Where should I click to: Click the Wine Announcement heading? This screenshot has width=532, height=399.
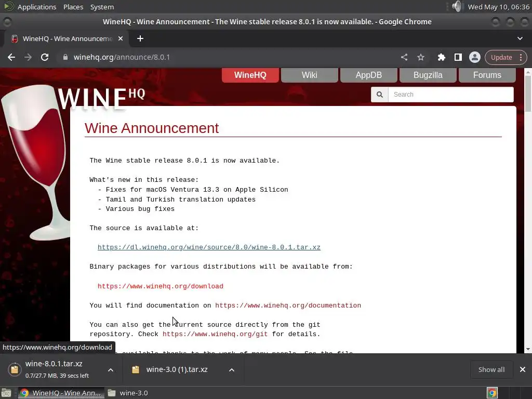tap(152, 128)
